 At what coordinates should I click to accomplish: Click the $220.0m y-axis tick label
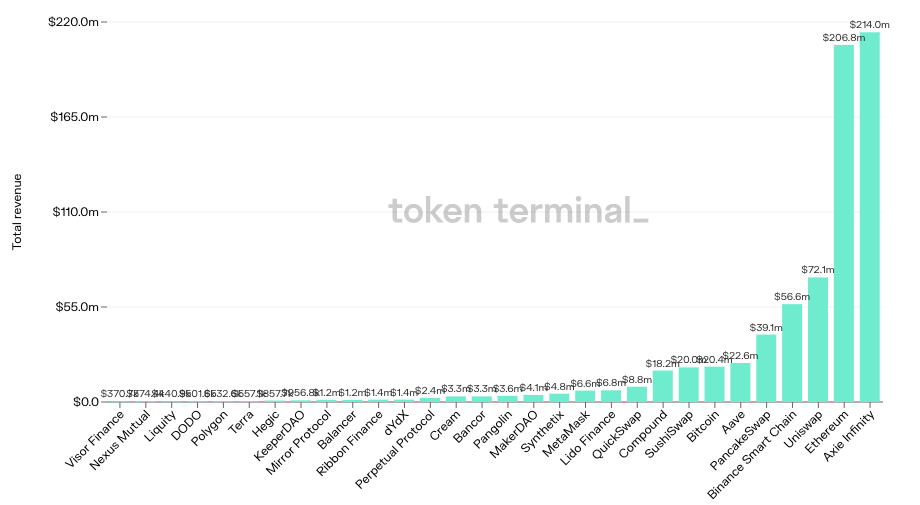[x=73, y=21]
